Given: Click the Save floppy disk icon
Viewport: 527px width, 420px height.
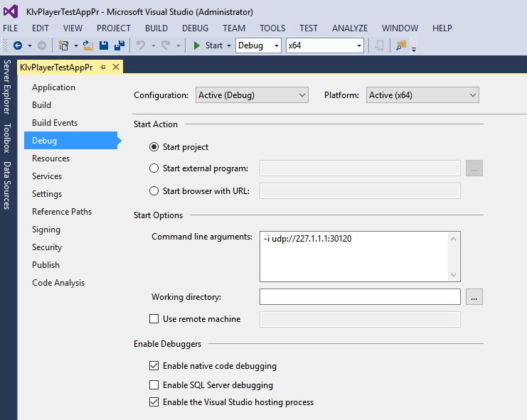Looking at the screenshot, I should pos(104,45).
